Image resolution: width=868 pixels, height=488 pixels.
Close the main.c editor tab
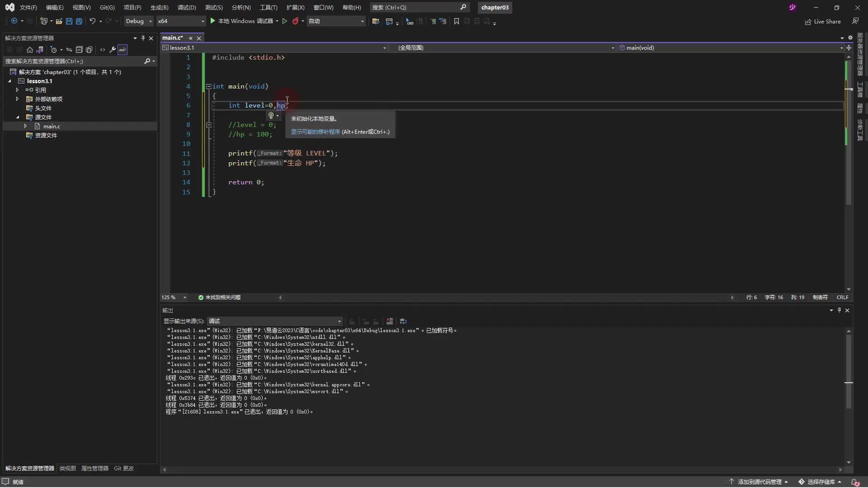tap(199, 38)
